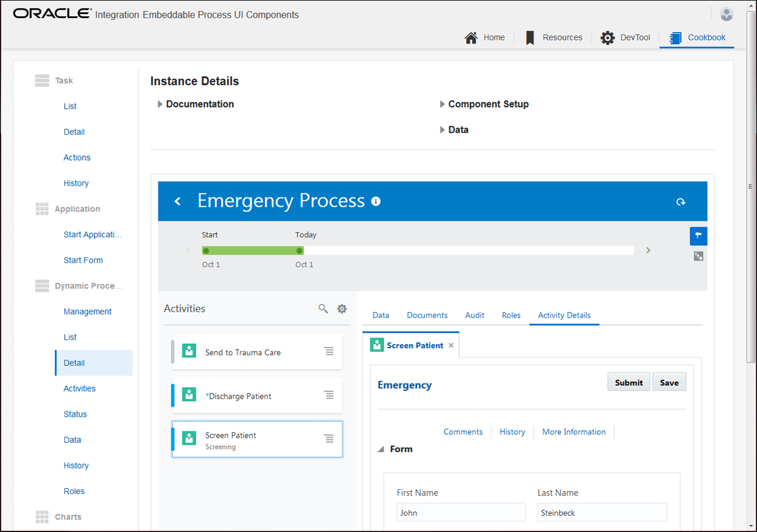Open Dynamic Process Data in the sidebar
757x532 pixels.
pyautogui.click(x=72, y=439)
